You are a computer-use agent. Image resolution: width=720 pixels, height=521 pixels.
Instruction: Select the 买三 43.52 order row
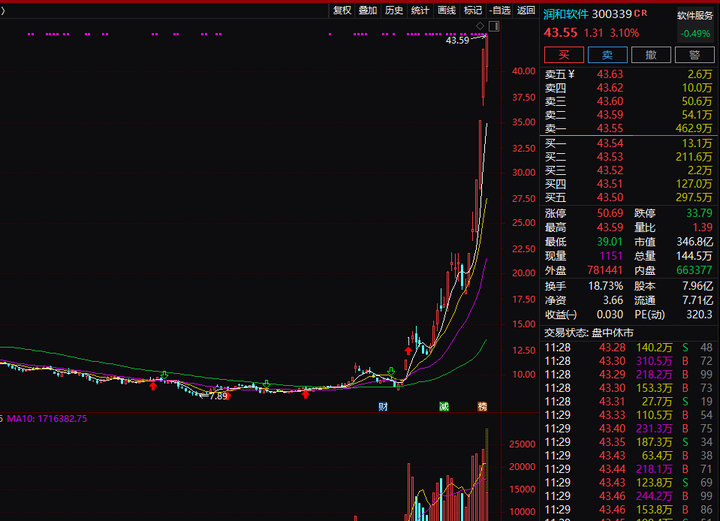pos(629,170)
